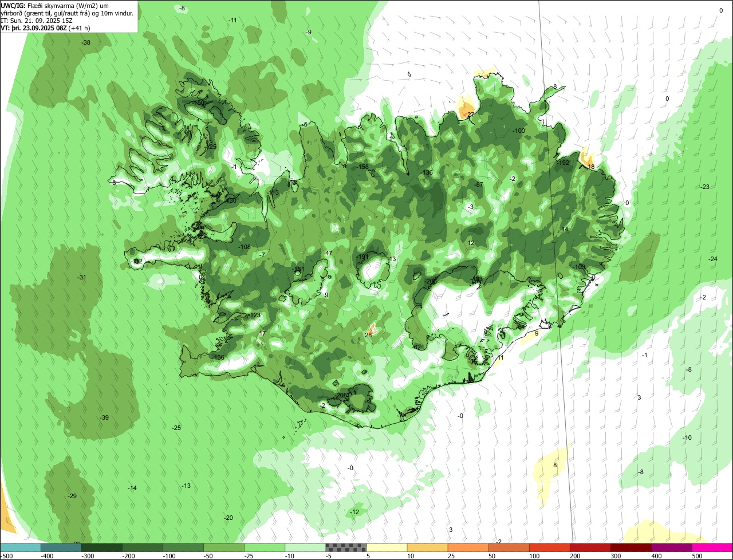Image resolution: width=733 pixels, height=560 pixels.
Task: Click the '-11' value on the map
Action: click(232, 20)
